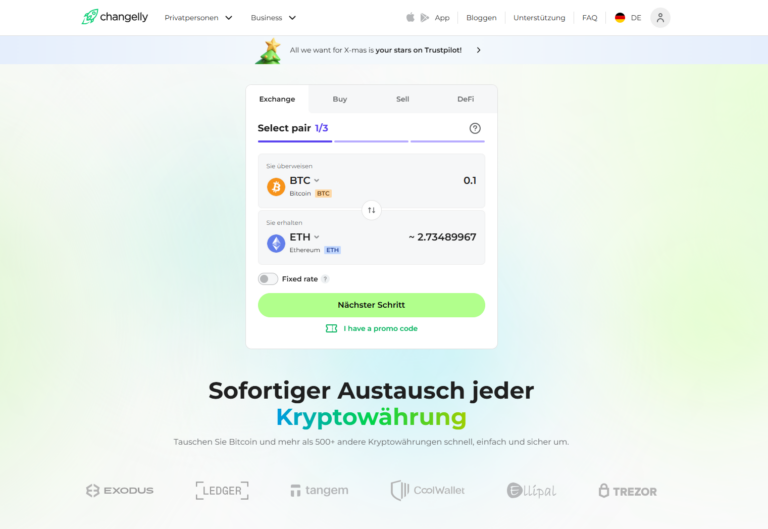This screenshot has height=529, width=768.
Task: Expand the BTC currency dropdown
Action: pos(304,181)
